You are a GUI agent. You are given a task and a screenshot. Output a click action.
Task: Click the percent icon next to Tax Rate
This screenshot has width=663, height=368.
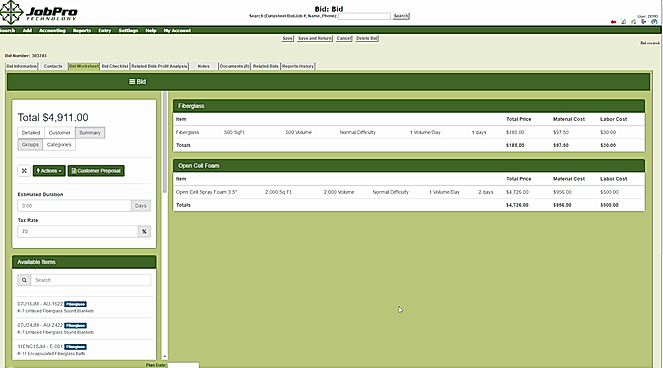(x=144, y=231)
